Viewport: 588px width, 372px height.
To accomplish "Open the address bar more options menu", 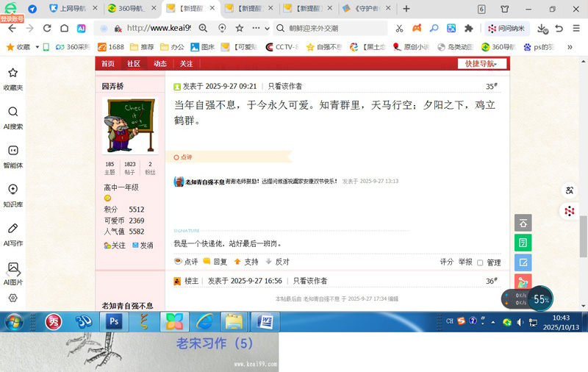I will 256,28.
